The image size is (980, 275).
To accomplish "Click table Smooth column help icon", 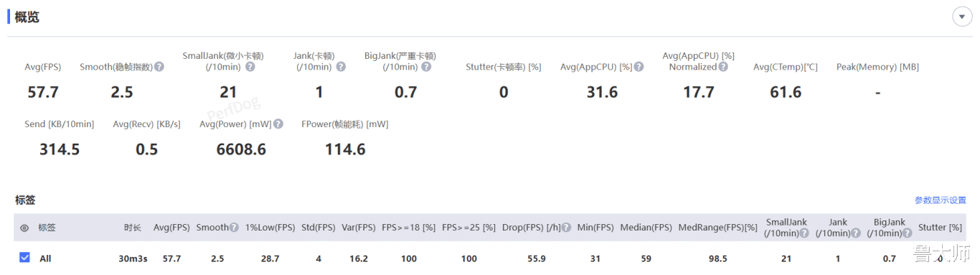I will [234, 228].
